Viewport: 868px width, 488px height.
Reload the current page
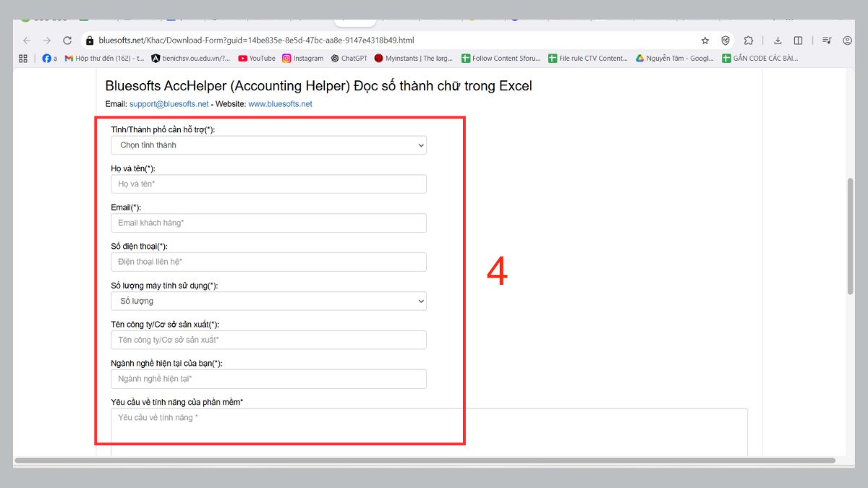67,40
